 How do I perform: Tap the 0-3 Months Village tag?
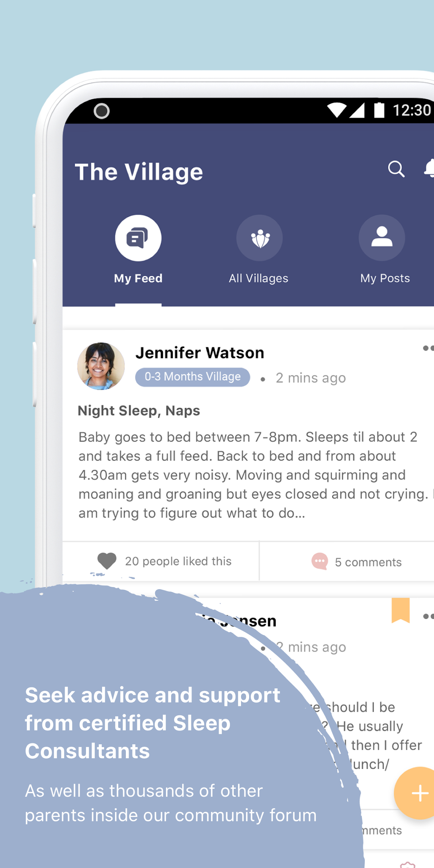point(192,377)
